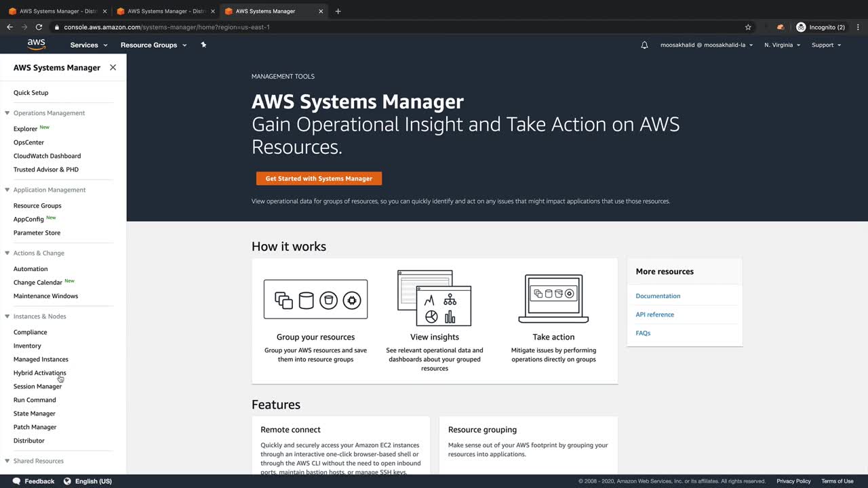Open Session Manager in the sidebar
The height and width of the screenshot is (488, 868).
click(37, 386)
